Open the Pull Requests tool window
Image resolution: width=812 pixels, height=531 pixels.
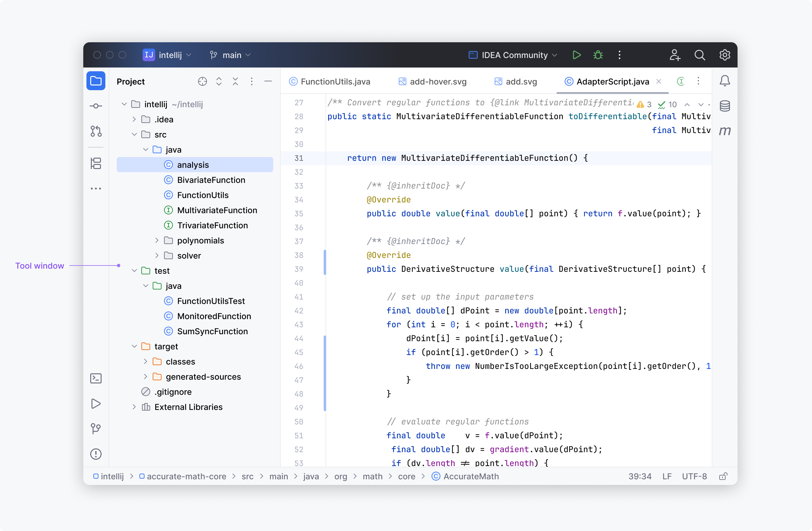[x=96, y=131]
